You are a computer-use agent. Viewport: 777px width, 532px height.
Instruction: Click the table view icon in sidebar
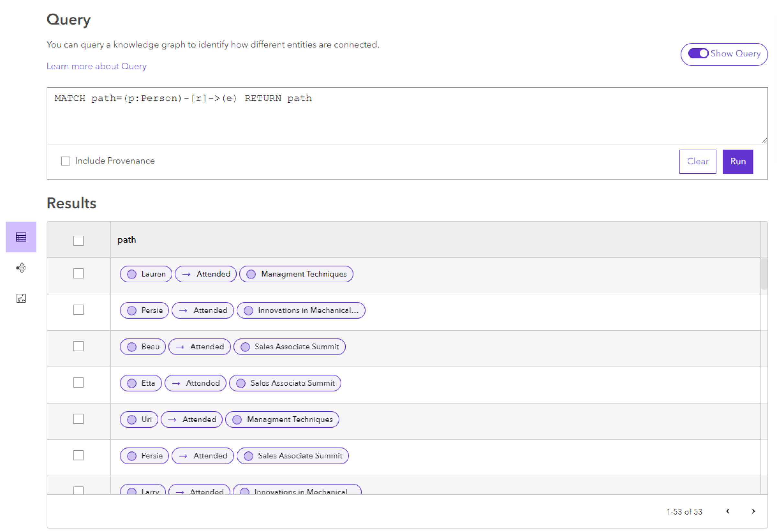(21, 237)
